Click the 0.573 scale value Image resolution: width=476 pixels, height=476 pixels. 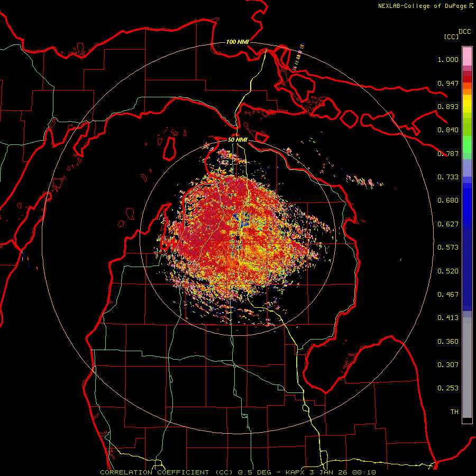pos(448,248)
